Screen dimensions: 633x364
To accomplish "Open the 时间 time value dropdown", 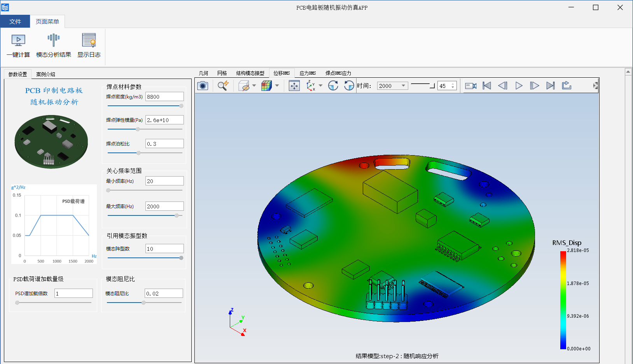I will coord(404,86).
